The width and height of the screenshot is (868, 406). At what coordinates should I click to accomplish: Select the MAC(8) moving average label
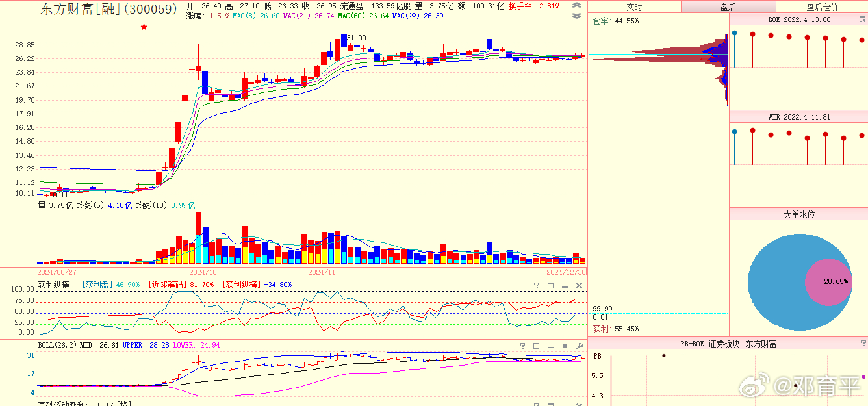click(x=256, y=16)
